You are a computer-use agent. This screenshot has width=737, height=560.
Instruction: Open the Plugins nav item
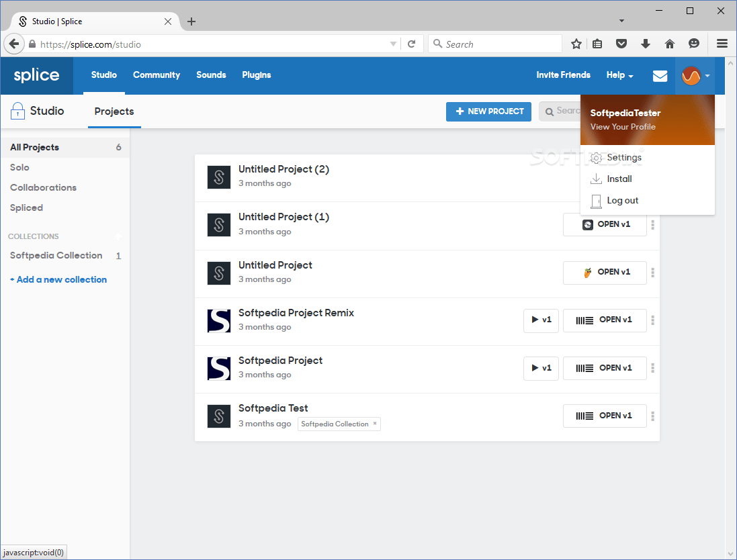256,75
